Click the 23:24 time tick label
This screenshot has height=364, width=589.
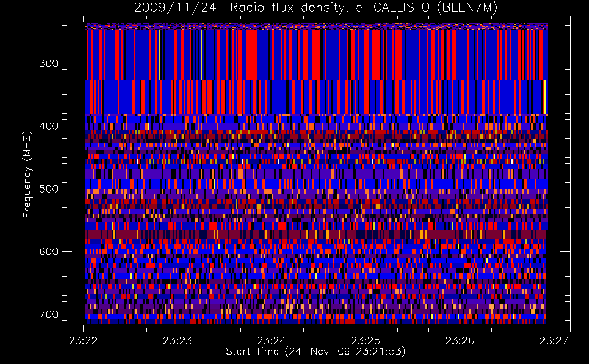[x=272, y=341]
